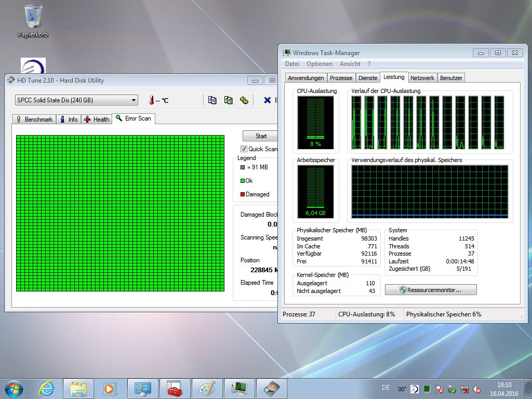Click the copy text info icon in HD Tune
Image resolution: width=532 pixels, height=399 pixels.
(212, 100)
